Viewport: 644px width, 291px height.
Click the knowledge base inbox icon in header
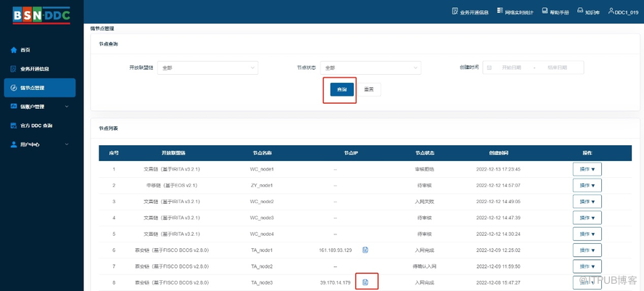point(580,10)
